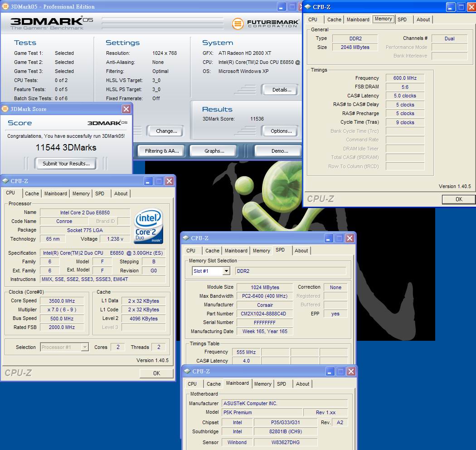This screenshot has height=450, width=476.
Task: Switch to SPD tab in Memory window
Action: 402,19
